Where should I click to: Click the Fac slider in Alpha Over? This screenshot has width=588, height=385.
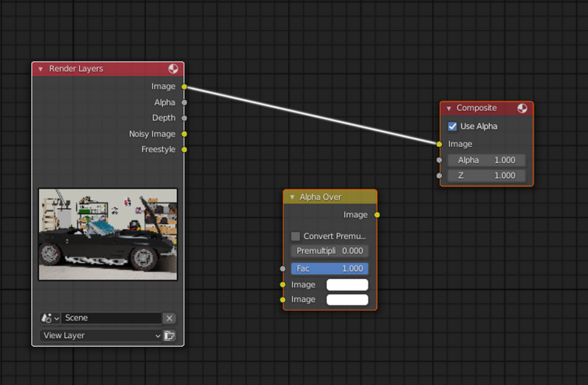pos(330,268)
